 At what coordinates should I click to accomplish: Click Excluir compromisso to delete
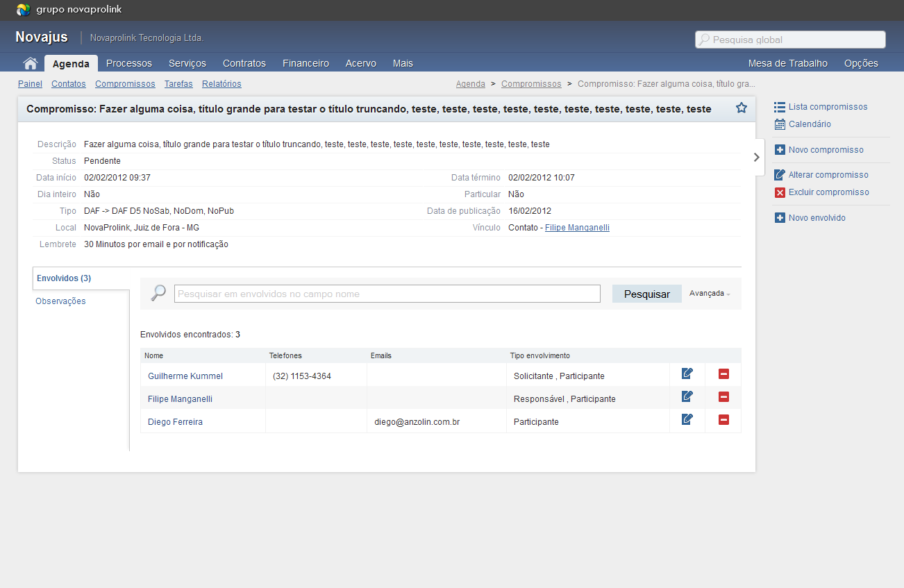[828, 192]
